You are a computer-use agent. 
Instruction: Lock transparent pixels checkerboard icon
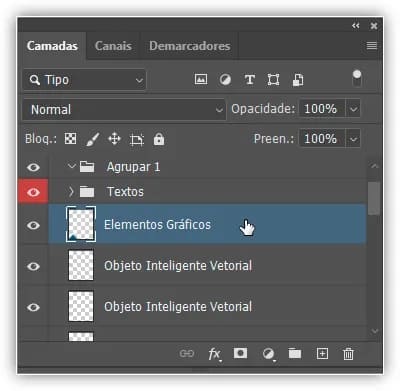click(70, 139)
